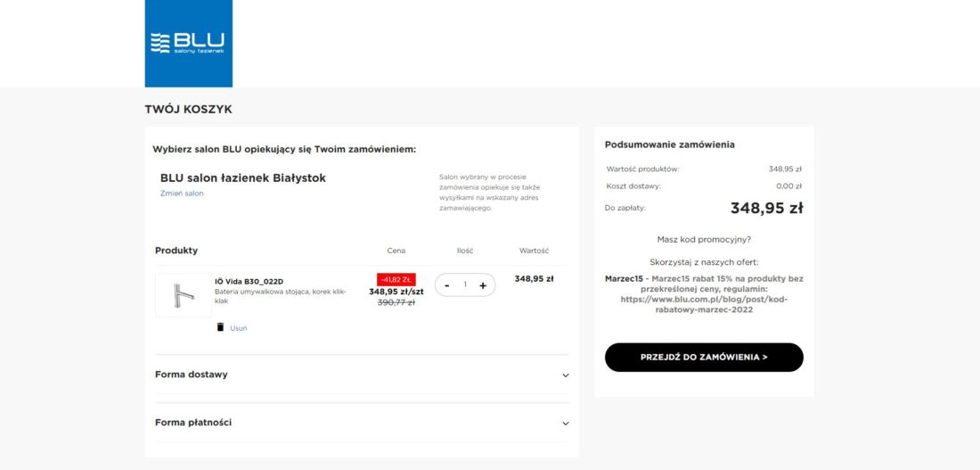Click the trash bin icon under the product
This screenshot has height=470, width=980.
click(220, 327)
